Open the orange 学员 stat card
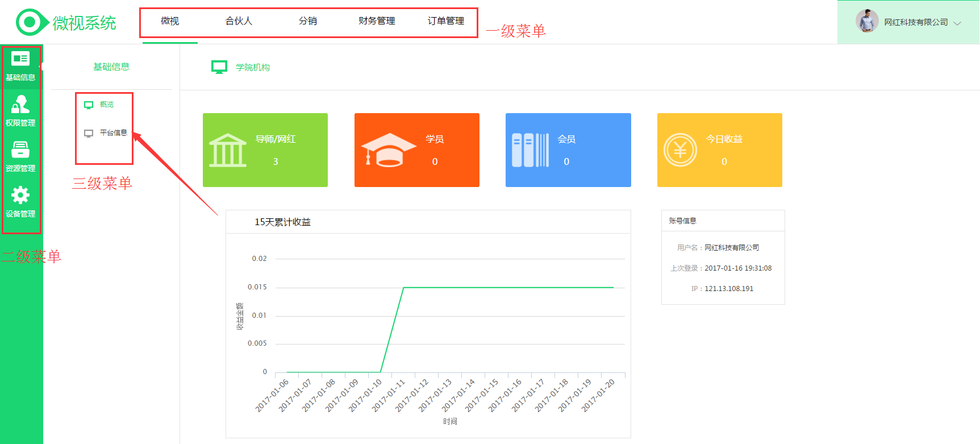 (417, 150)
